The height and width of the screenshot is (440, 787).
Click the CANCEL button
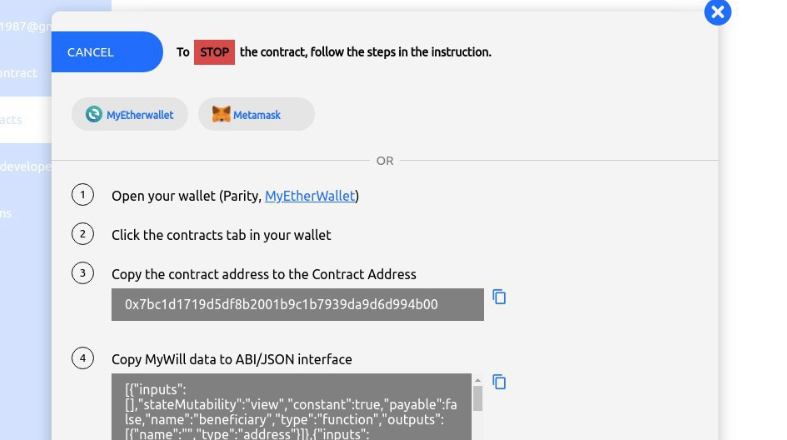click(107, 52)
